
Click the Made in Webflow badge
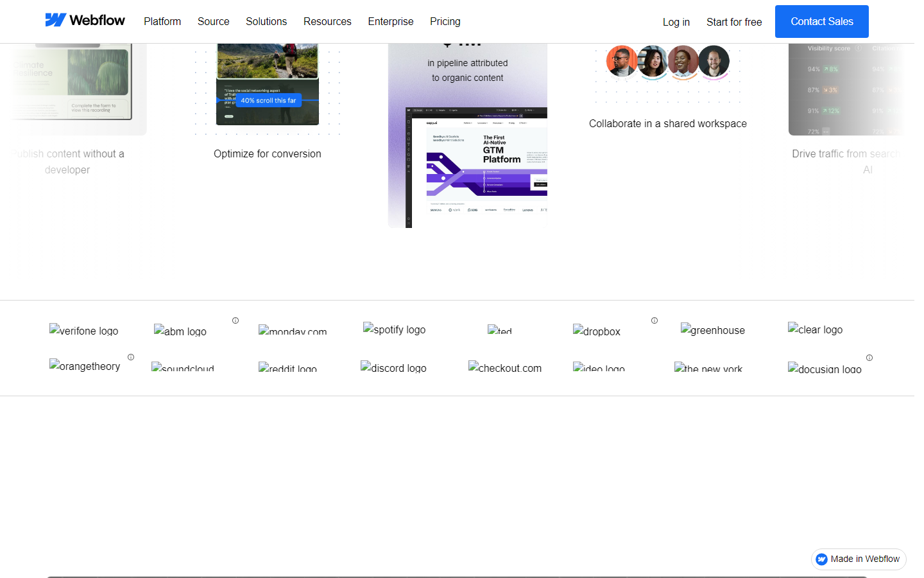click(x=859, y=559)
